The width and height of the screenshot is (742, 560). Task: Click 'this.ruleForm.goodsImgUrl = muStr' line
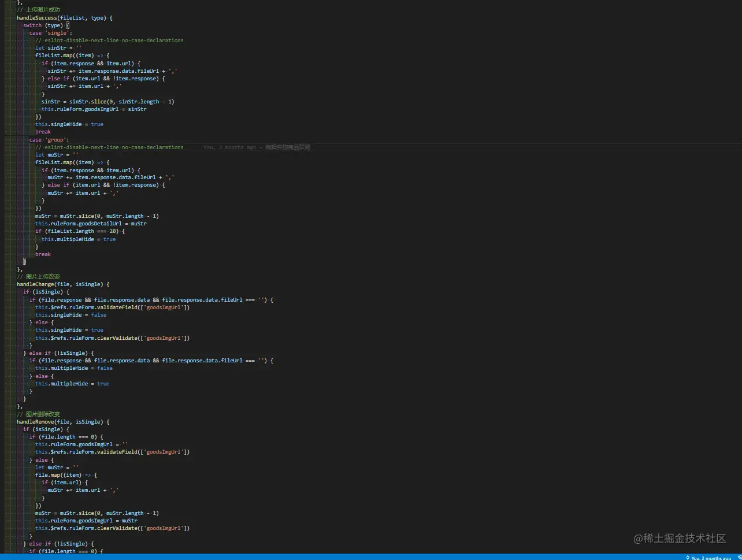click(86, 521)
